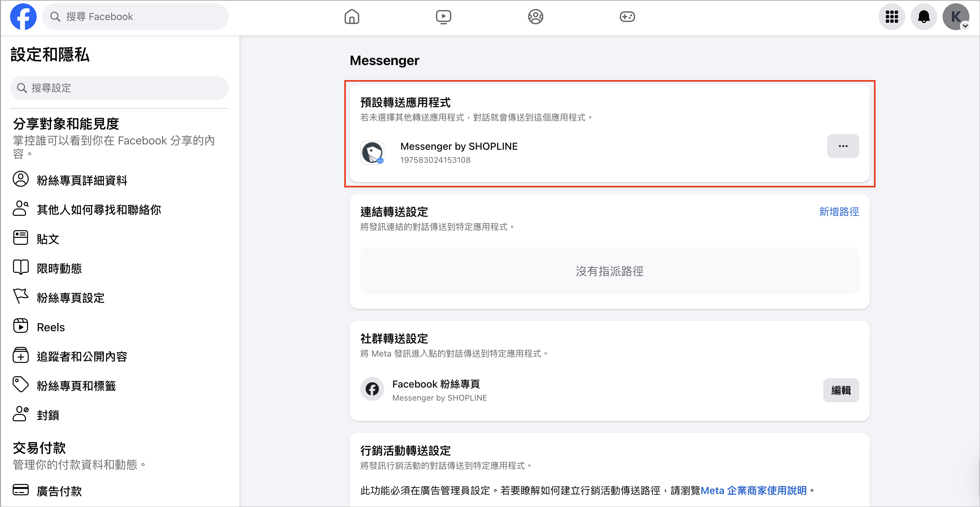The image size is (980, 507).
Task: Click the 粉絲專頁和標籤 tag icon
Action: tap(21, 385)
